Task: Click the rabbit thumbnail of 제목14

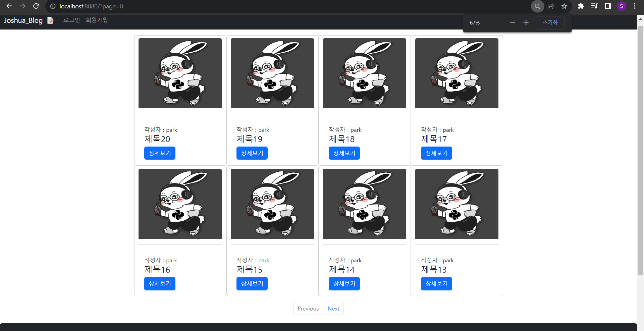Action: coord(365,204)
